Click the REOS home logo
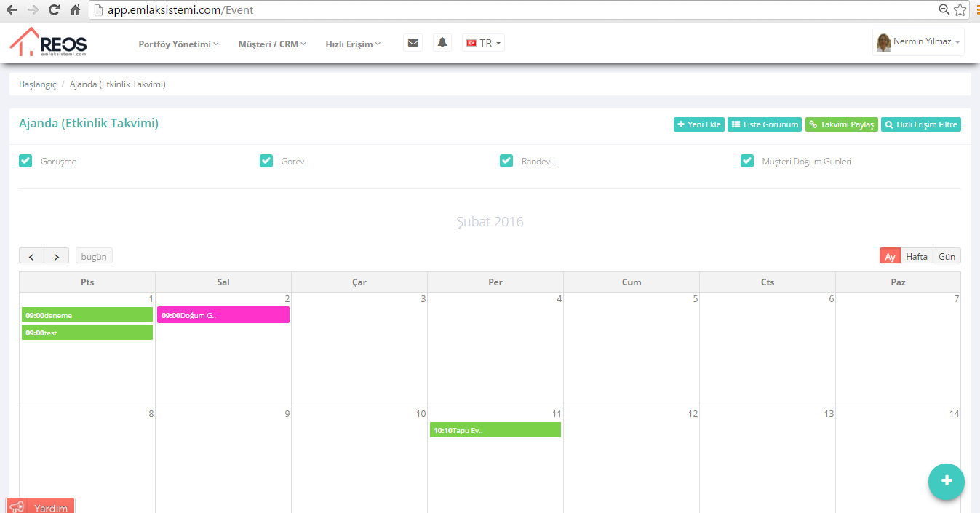 click(x=48, y=42)
